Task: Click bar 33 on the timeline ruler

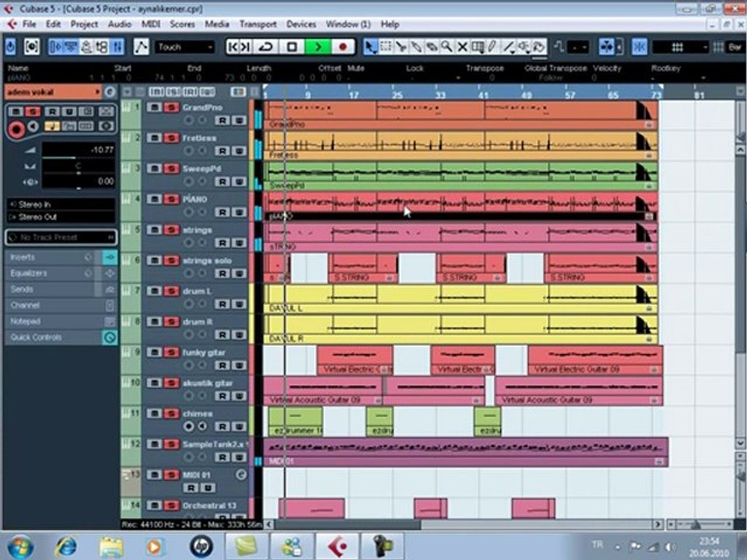Action: (439, 94)
